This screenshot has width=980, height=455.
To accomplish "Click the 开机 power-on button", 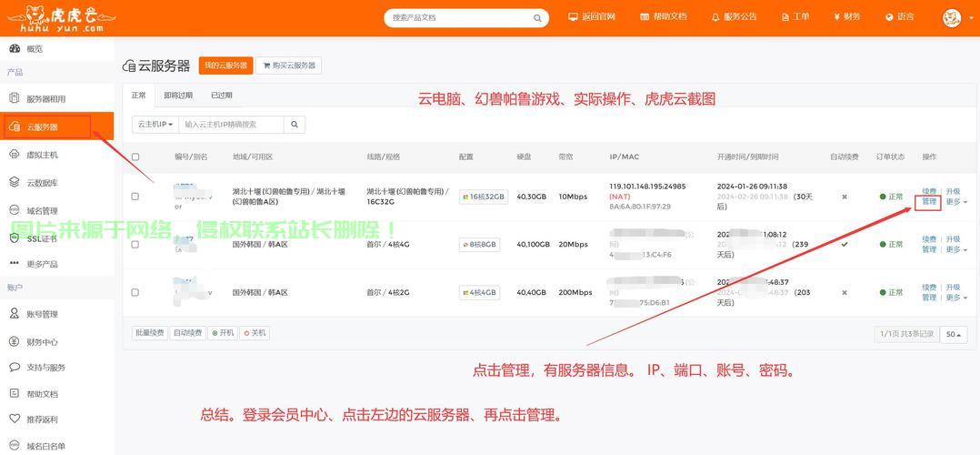I will pos(223,333).
